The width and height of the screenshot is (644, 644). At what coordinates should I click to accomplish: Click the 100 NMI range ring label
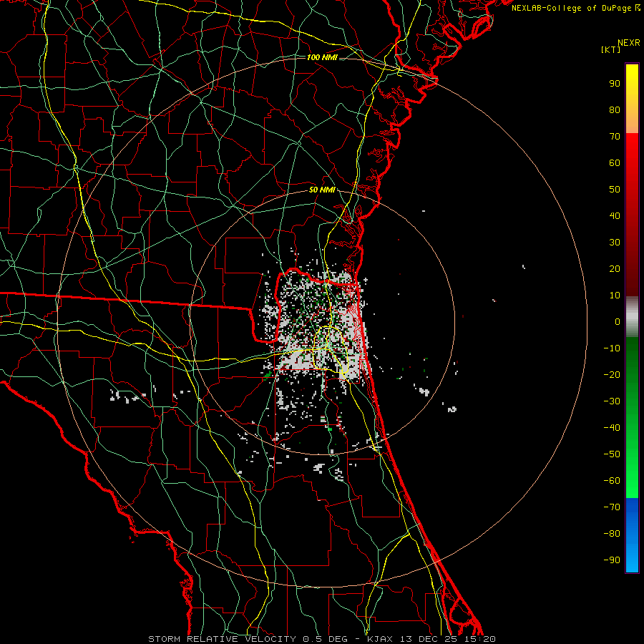322,57
